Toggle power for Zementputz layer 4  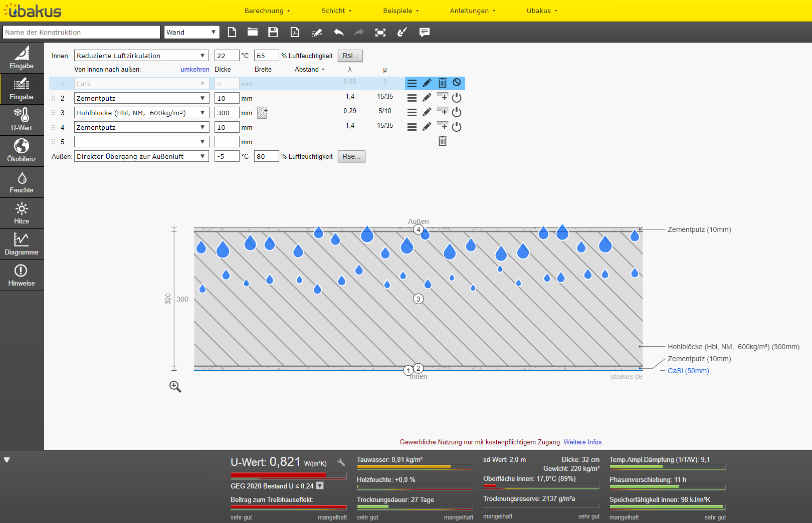(x=457, y=127)
